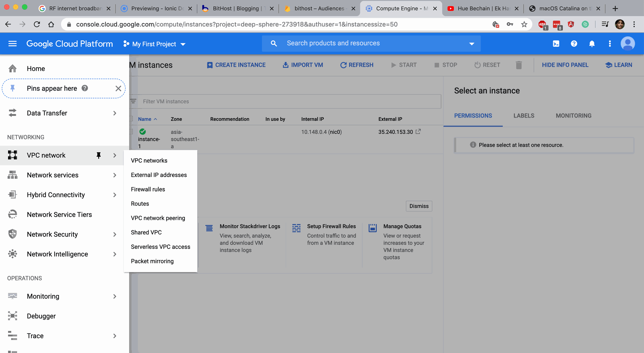Sort instances by Name column
This screenshot has width=644, height=353.
click(x=147, y=119)
